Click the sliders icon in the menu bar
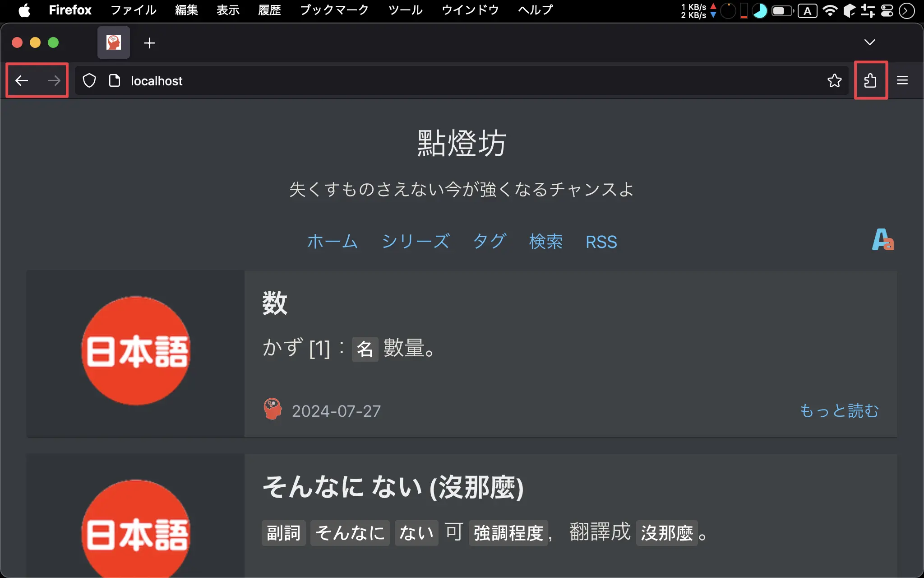Image resolution: width=924 pixels, height=578 pixels. pos(868,11)
